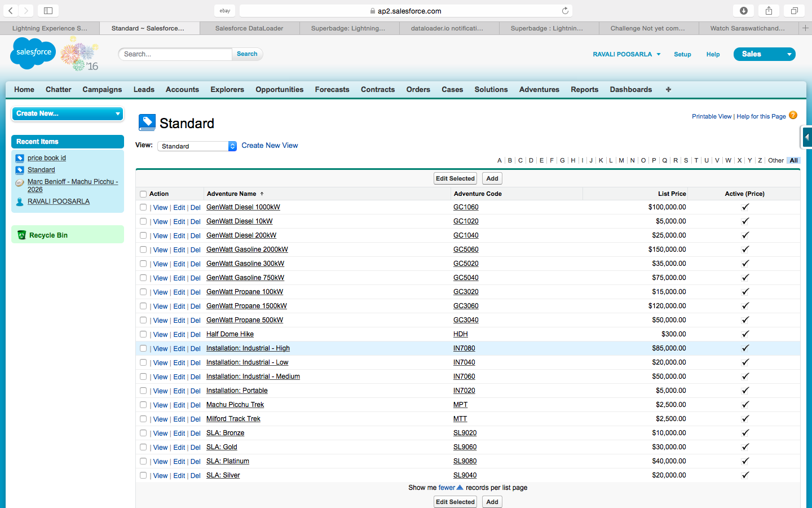
Task: Open the Recycle Bin icon in sidebar
Action: [x=21, y=235]
